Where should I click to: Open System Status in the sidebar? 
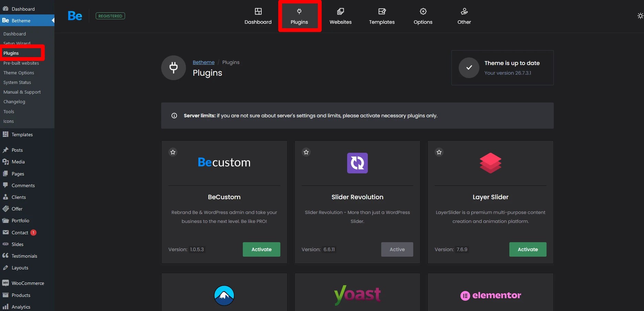pos(17,82)
